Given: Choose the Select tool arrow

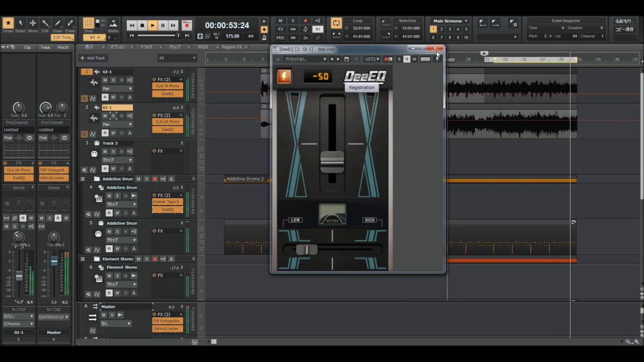Looking at the screenshot, I should click(21, 24).
